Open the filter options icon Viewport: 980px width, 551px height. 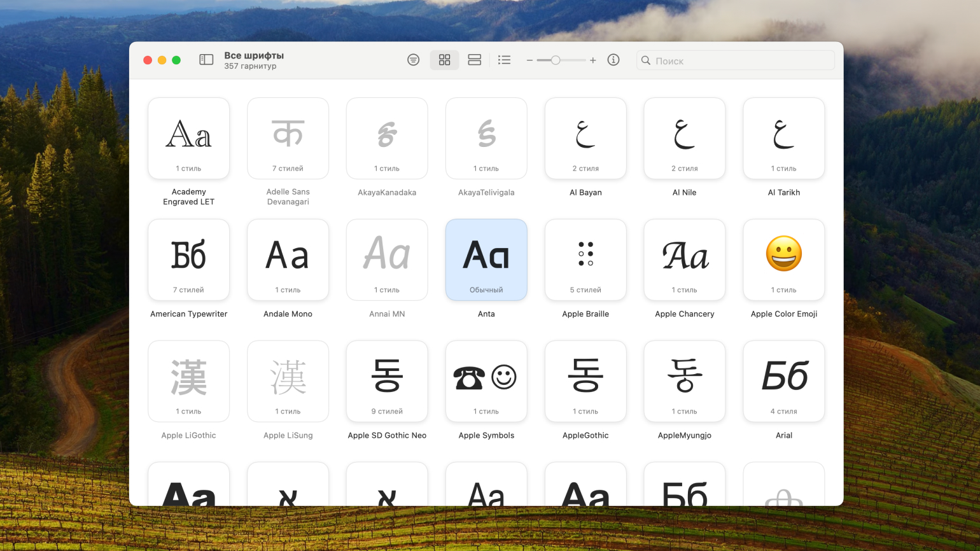coord(413,60)
